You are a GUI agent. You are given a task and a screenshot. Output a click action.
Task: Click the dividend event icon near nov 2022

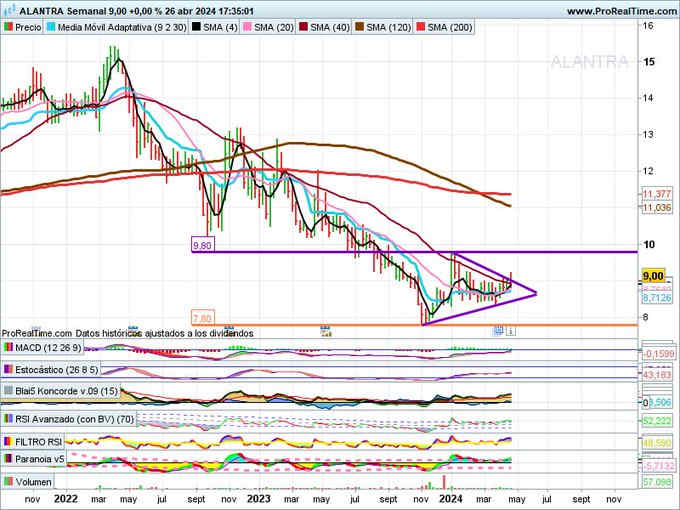tap(229, 329)
